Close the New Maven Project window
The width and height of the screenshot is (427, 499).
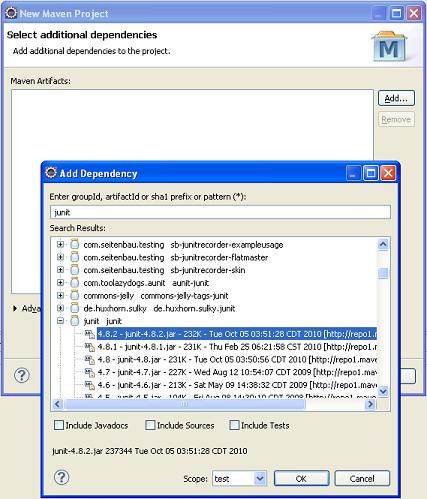tap(414, 13)
